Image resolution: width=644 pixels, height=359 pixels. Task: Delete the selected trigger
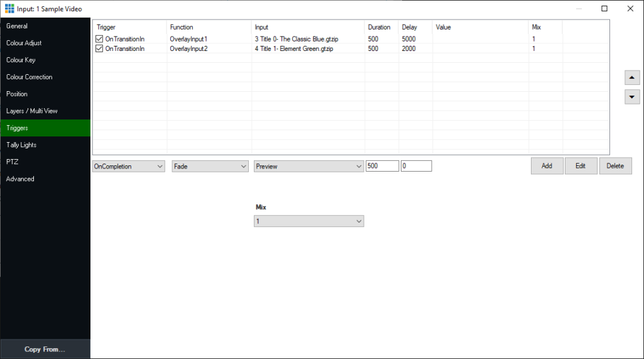(615, 166)
